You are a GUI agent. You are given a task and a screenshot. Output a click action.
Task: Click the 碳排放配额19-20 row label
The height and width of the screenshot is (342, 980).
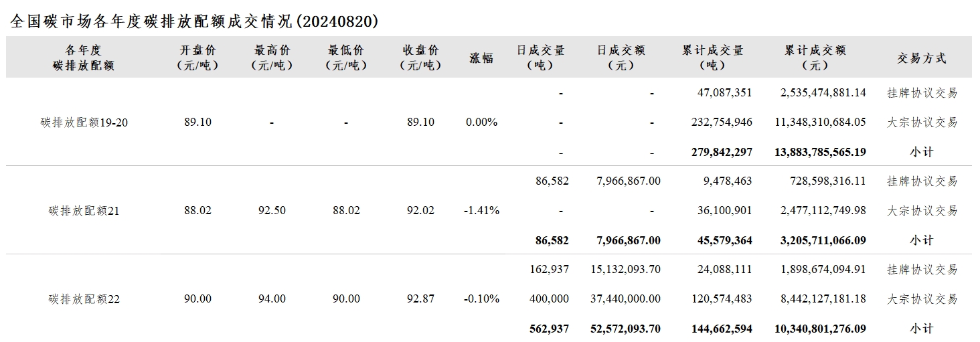84,122
